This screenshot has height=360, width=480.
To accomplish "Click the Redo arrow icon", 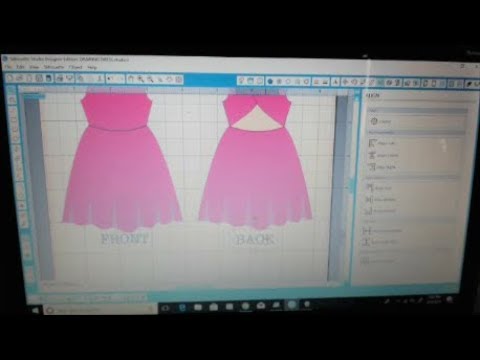I will [120, 79].
